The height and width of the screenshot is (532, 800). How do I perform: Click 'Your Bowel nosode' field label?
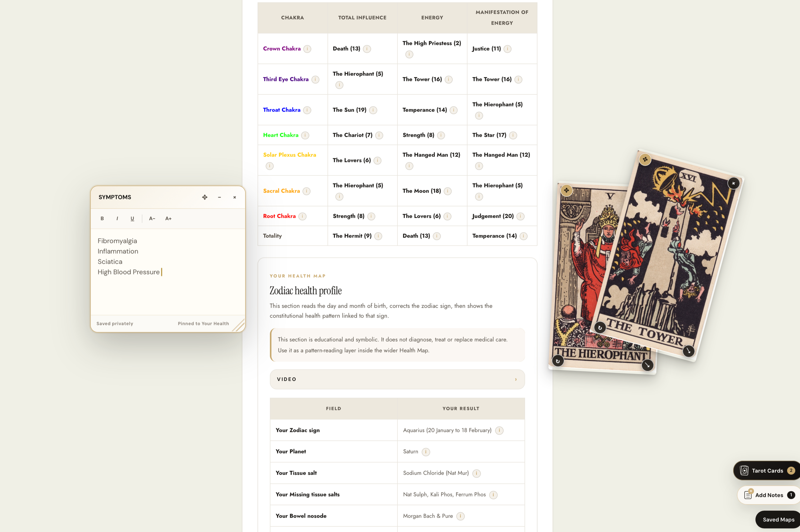coord(301,516)
